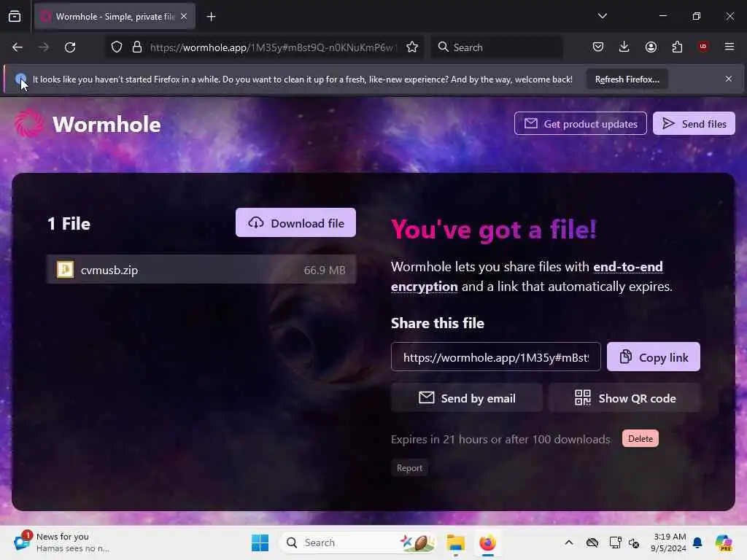Click the Report button

409,468
